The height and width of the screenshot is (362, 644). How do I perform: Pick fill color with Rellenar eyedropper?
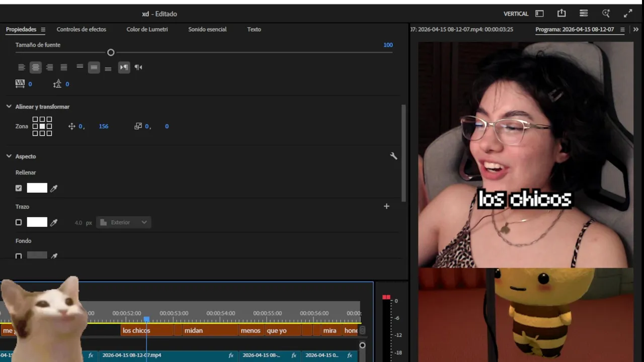pyautogui.click(x=54, y=188)
